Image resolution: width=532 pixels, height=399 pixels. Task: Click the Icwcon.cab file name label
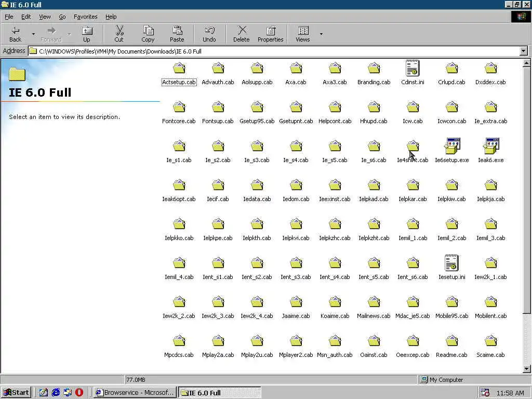[451, 121]
